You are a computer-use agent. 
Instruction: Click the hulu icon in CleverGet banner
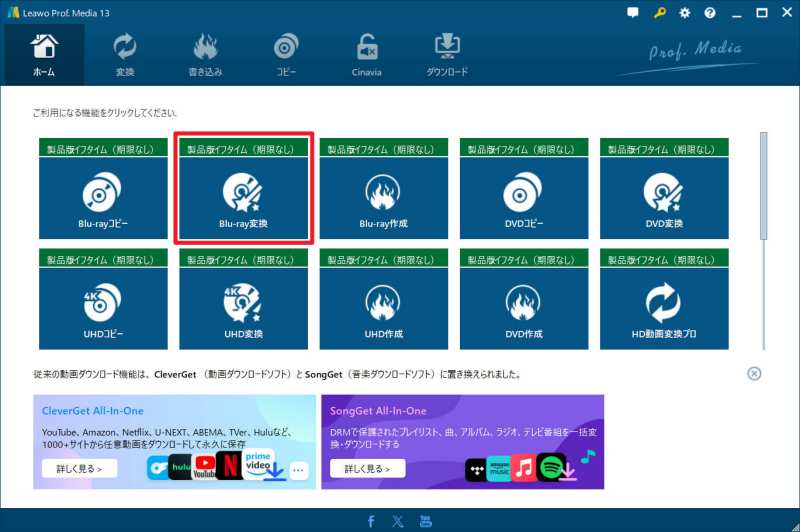pyautogui.click(x=180, y=467)
